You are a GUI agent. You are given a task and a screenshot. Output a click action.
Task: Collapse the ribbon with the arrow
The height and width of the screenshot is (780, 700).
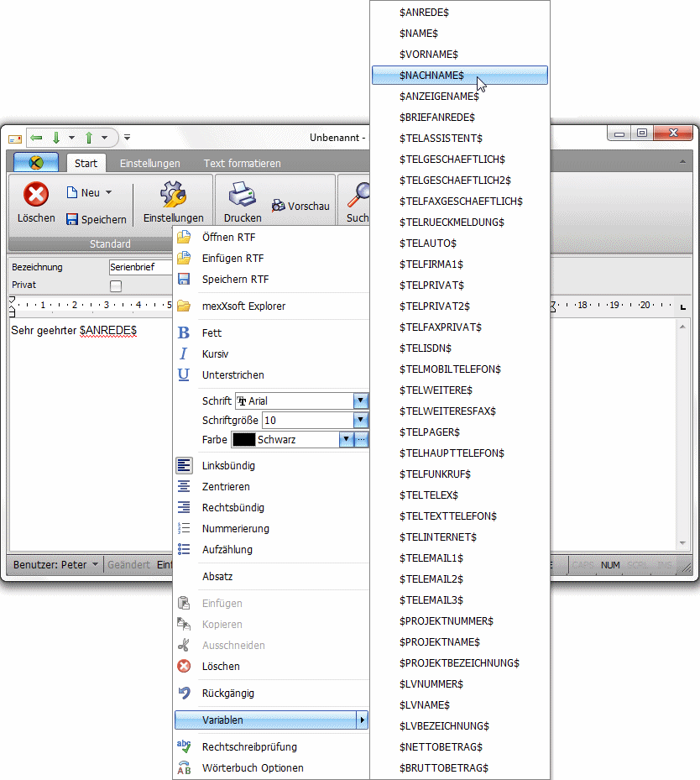point(682,162)
